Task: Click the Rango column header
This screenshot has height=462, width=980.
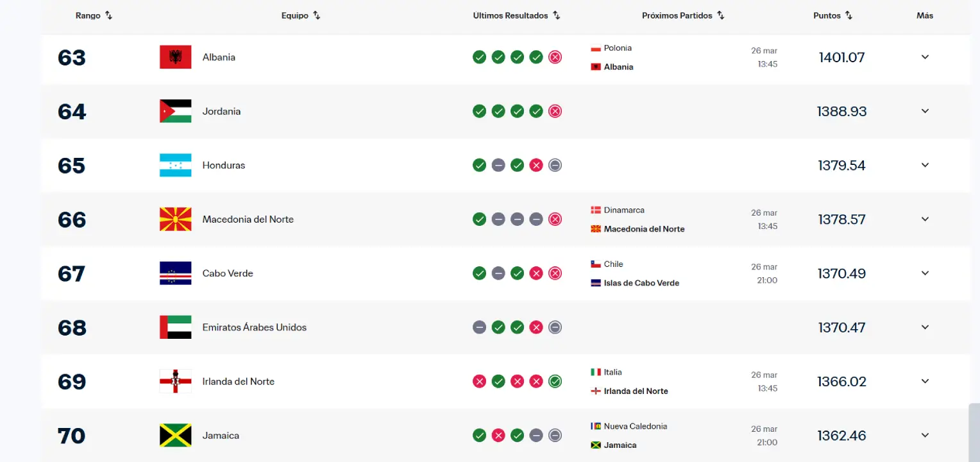Action: [88, 15]
